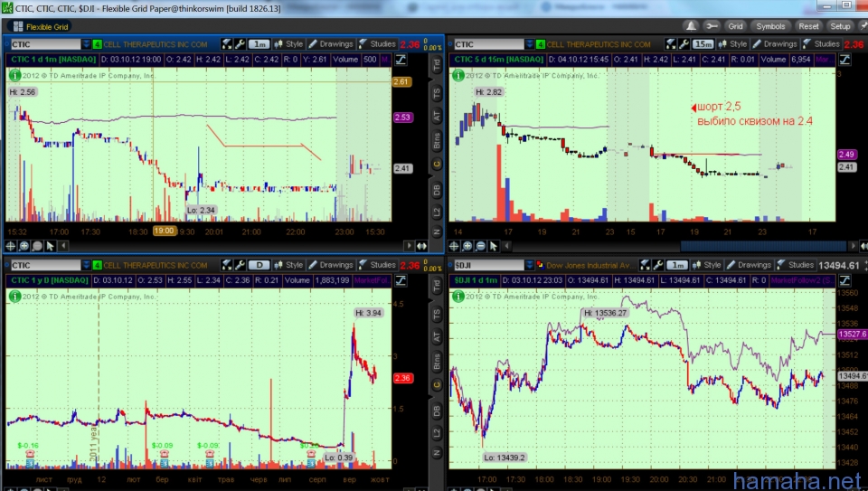Click info icon in top-left 1m chart
Screen dimensions: 868x491
pos(15,75)
